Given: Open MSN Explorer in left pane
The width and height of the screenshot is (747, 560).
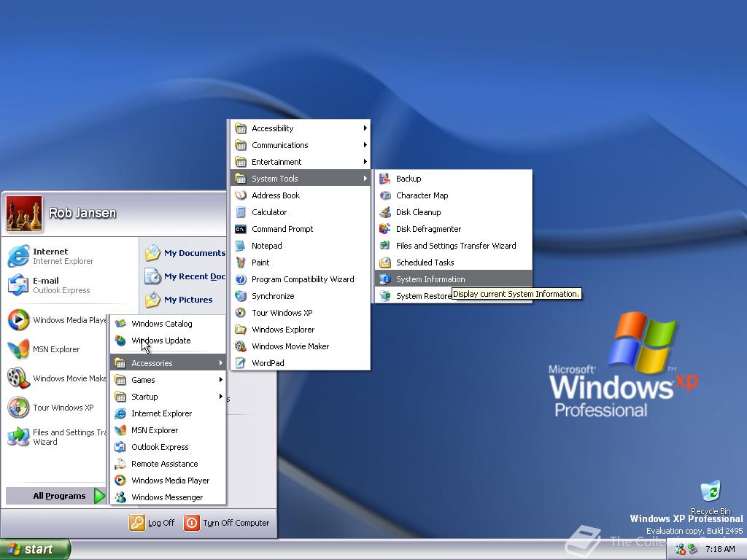Looking at the screenshot, I should 56,349.
